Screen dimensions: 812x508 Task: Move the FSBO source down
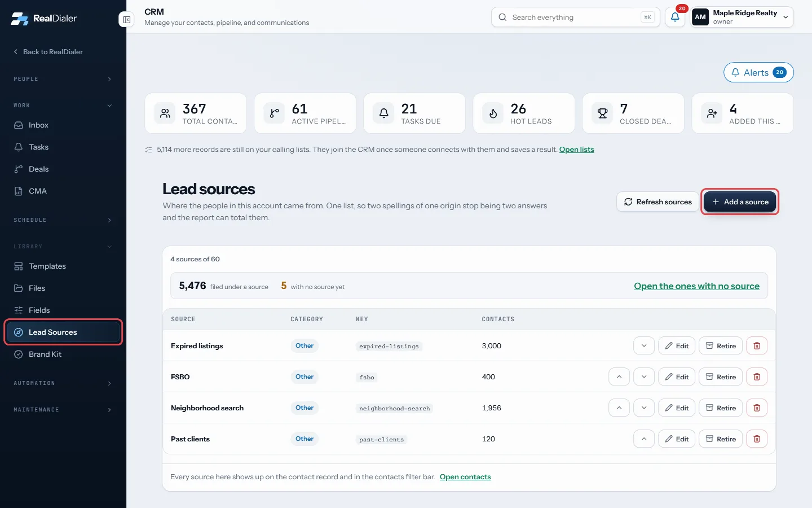click(x=644, y=377)
